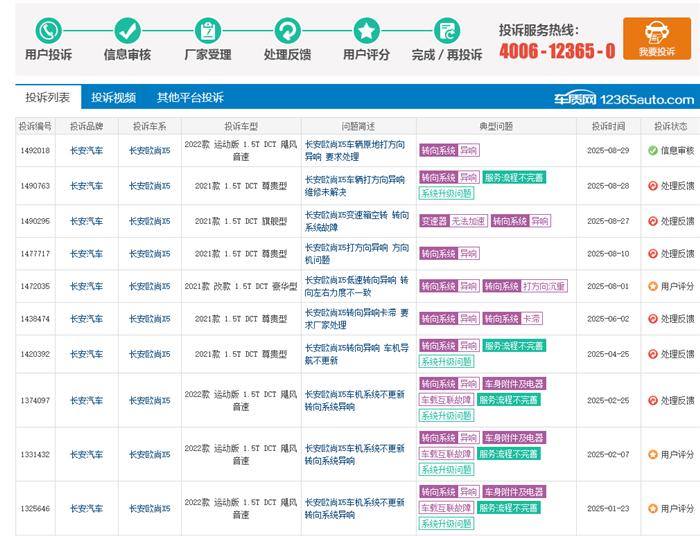The width and height of the screenshot is (700, 536).
Task: Click the model cell 2021款 改款 1.5T DCT 豪华型
Action: pos(241,286)
